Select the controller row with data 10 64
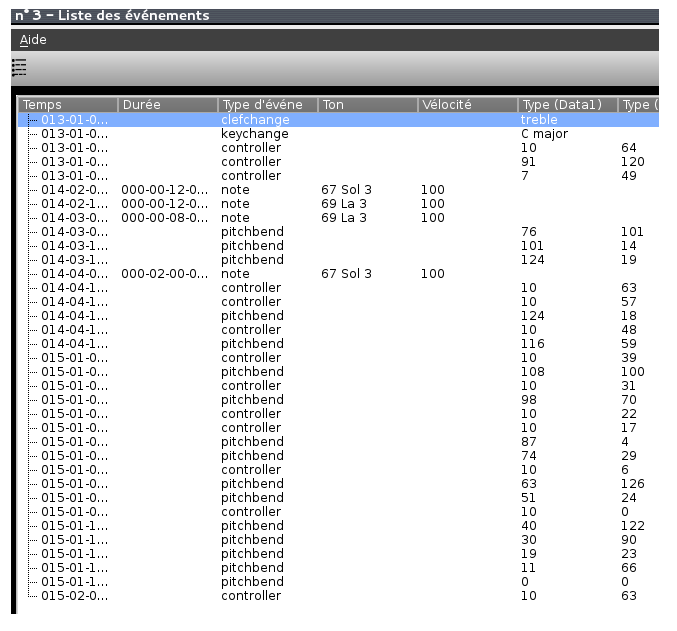The width and height of the screenshot is (677, 631). click(x=338, y=148)
